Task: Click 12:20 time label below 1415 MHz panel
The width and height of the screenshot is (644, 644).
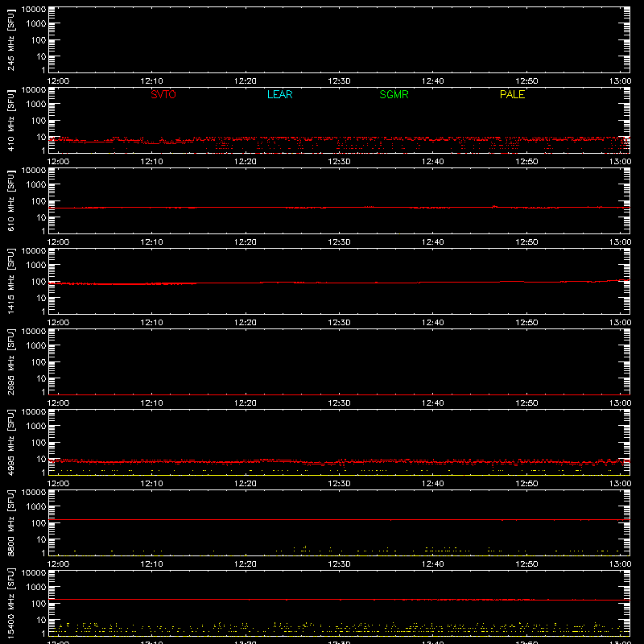Action: [246, 323]
